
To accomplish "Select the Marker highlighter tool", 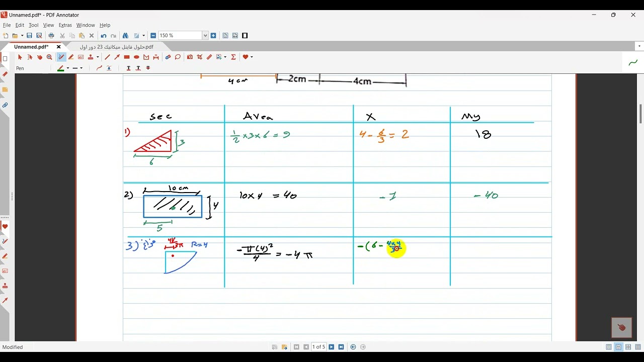I will point(71,57).
